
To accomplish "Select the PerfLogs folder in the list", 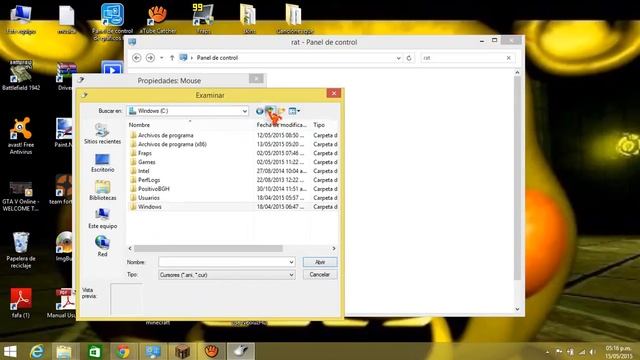I will coord(145,180).
